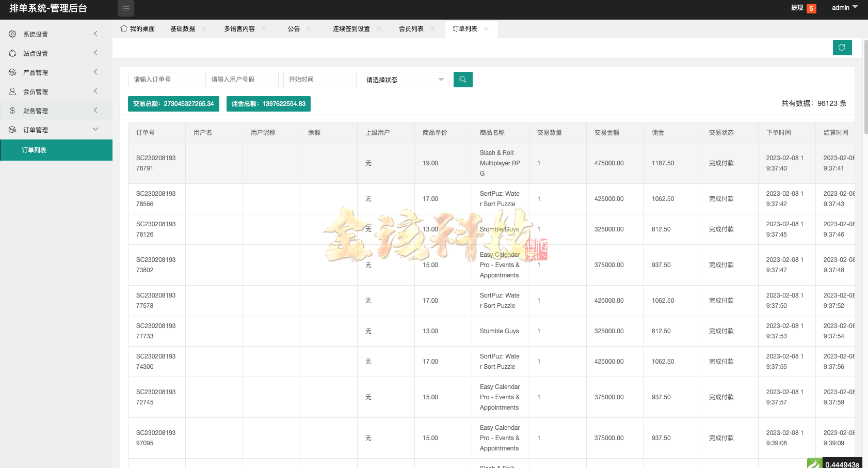Click the search magnifier button in the filter bar

[x=463, y=79]
